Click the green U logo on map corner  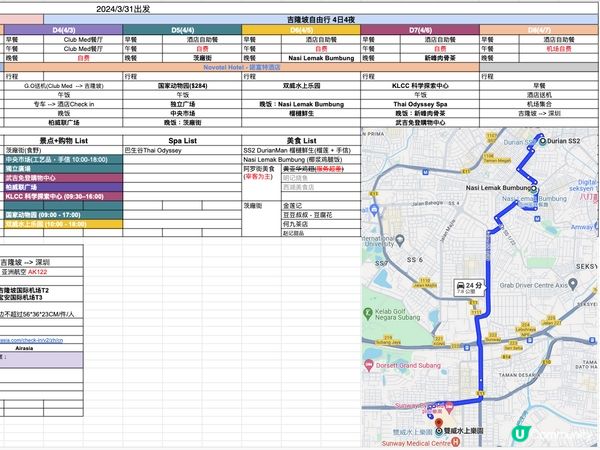pyautogui.click(x=520, y=434)
